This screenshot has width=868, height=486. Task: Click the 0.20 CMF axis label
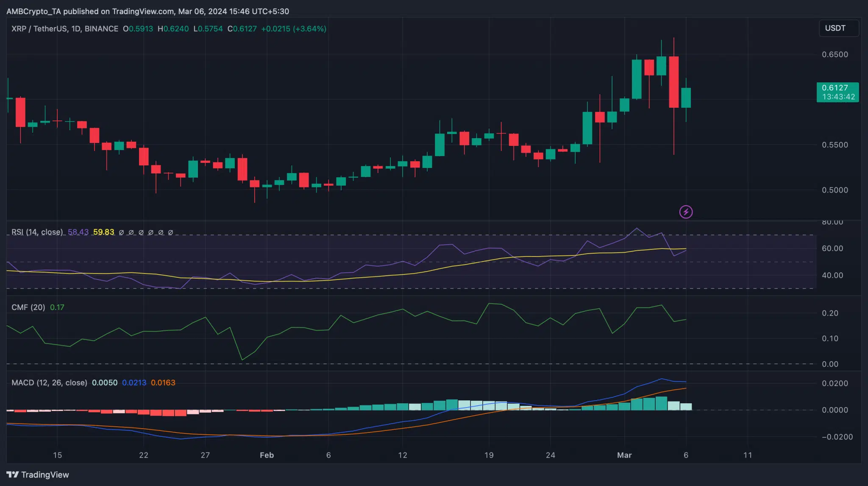coord(830,313)
